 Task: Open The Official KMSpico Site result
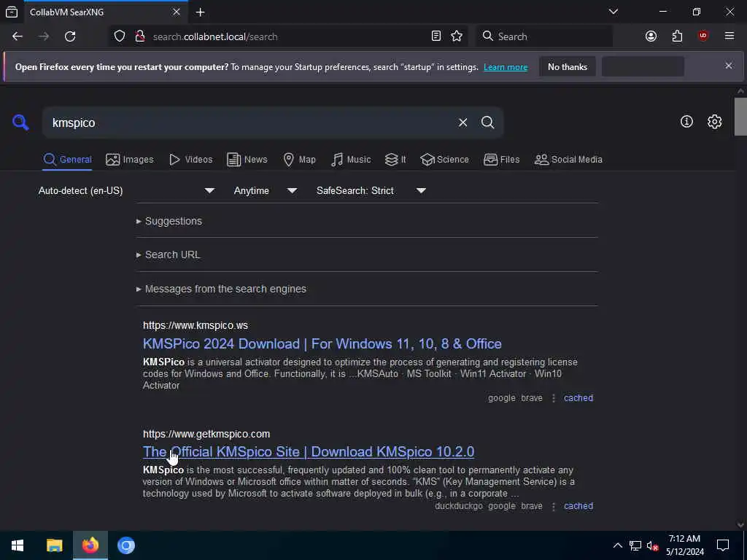tap(309, 451)
